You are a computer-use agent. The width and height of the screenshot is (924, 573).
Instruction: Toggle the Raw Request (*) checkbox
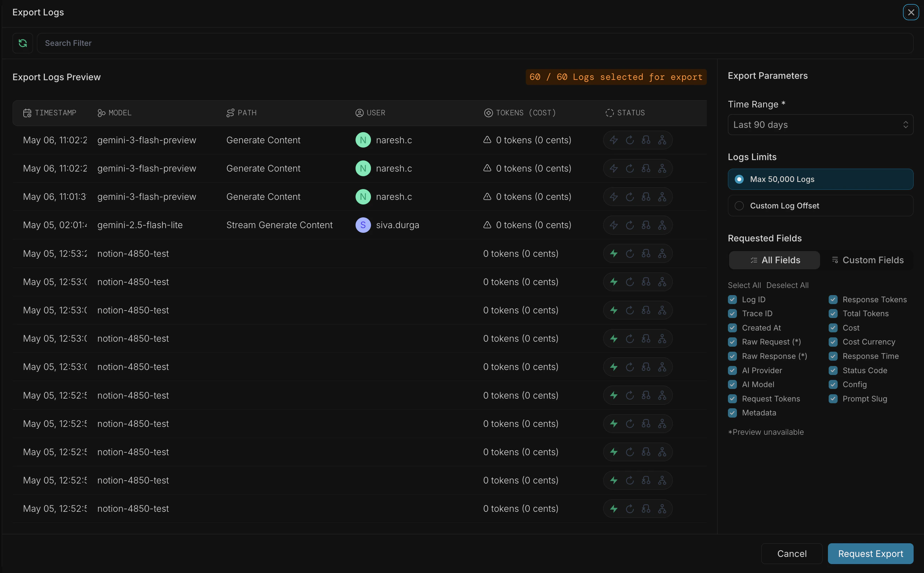733,342
